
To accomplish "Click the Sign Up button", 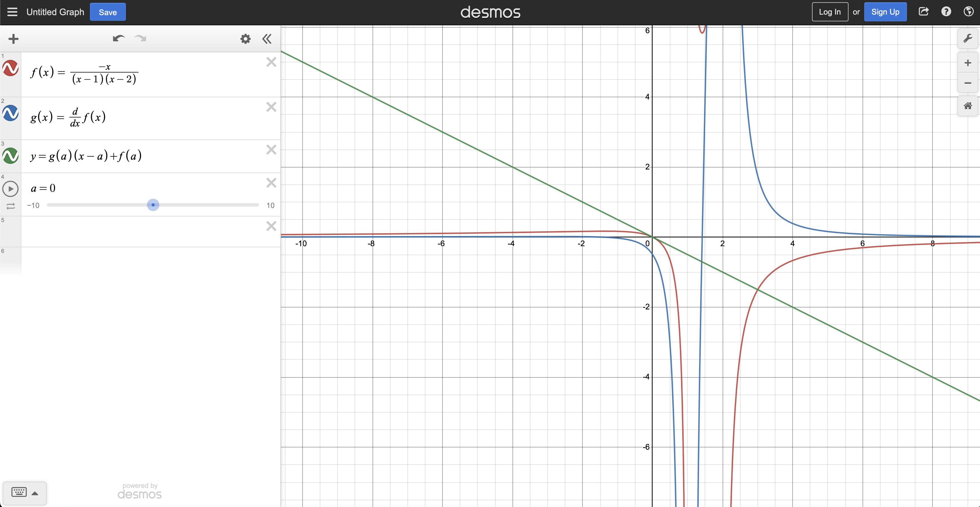I will [885, 12].
